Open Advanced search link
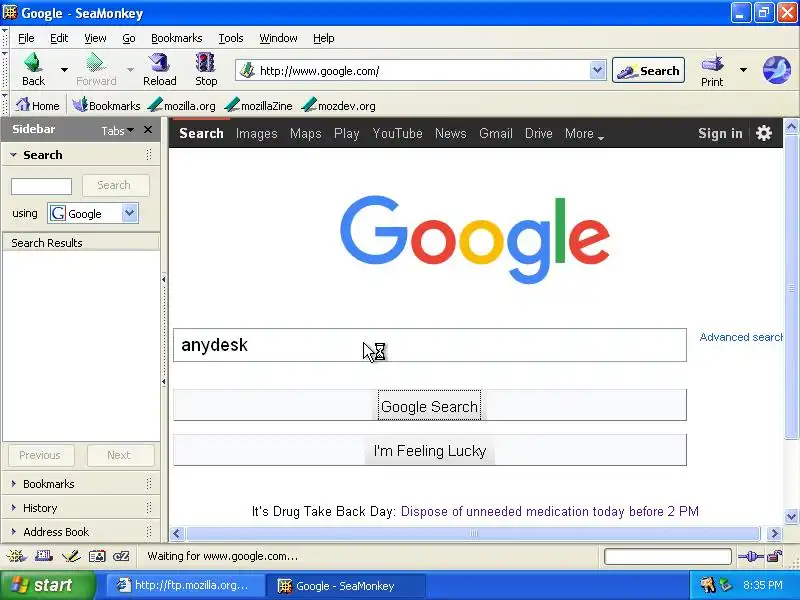Screen dimensions: 800x600 741,337
